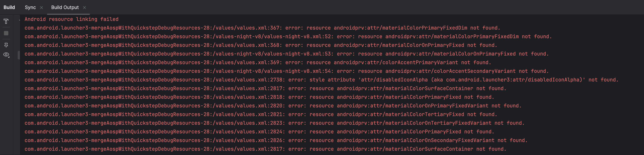Screen dimensions: 644x155
Task: Select values.xml:2818 materialColorPrimaryFixed error
Action: pos(259,97)
